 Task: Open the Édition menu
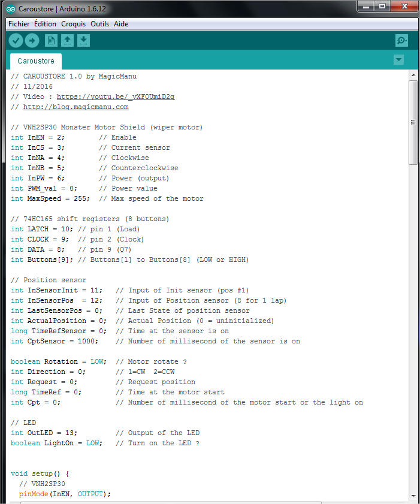[x=45, y=24]
